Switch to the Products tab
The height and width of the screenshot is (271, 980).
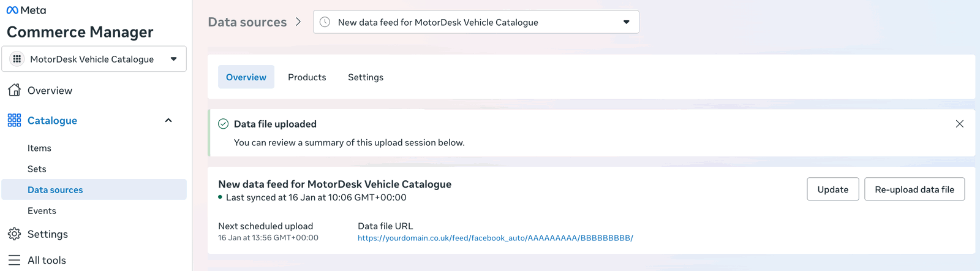click(307, 77)
